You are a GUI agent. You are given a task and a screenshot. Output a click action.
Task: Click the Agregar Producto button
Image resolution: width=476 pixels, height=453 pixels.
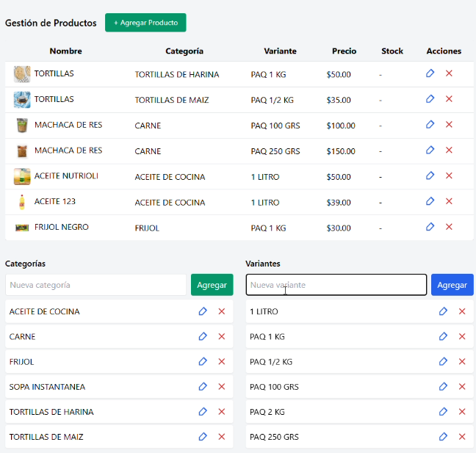[x=145, y=23]
